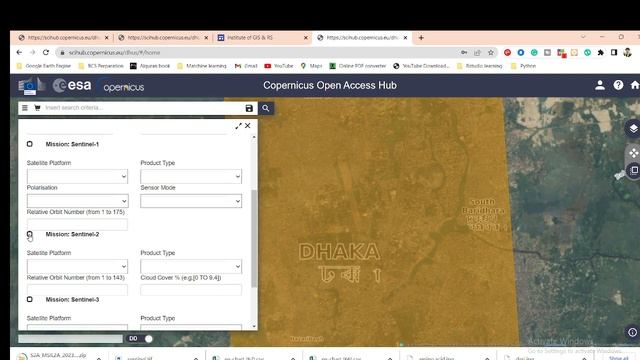Open the Email bookmark
The width and height of the screenshot is (640, 360).
(x=246, y=66)
